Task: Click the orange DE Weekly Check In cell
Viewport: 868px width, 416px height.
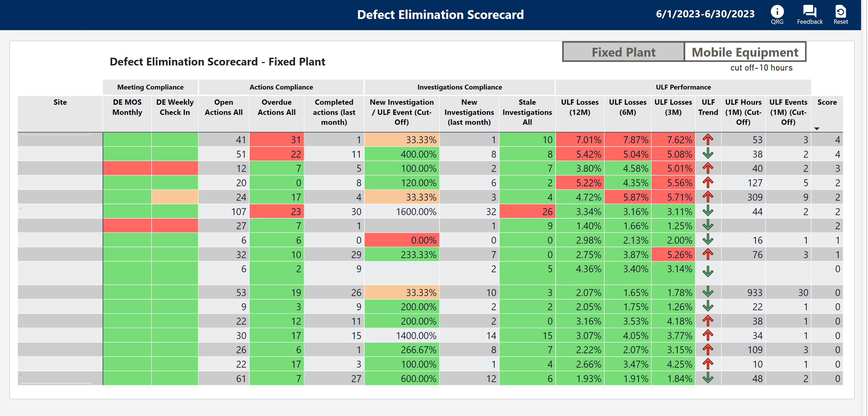Action: click(x=175, y=197)
